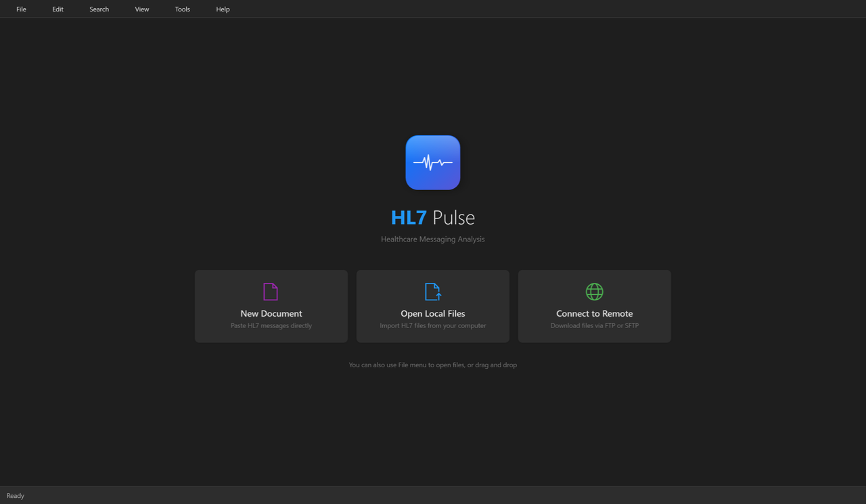Open the Help menu
The image size is (866, 504).
pos(223,9)
